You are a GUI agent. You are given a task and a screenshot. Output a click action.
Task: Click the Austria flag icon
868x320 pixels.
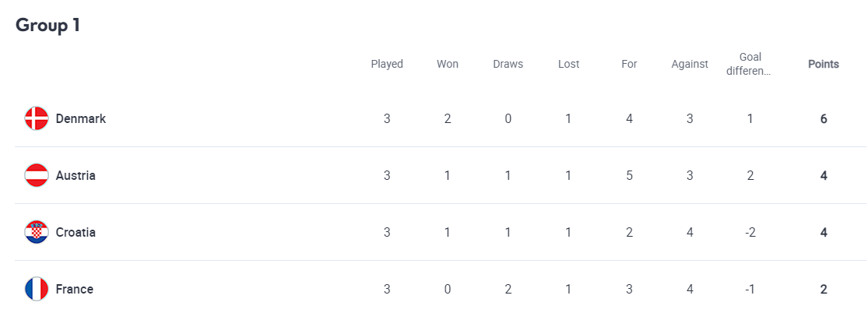(x=37, y=175)
